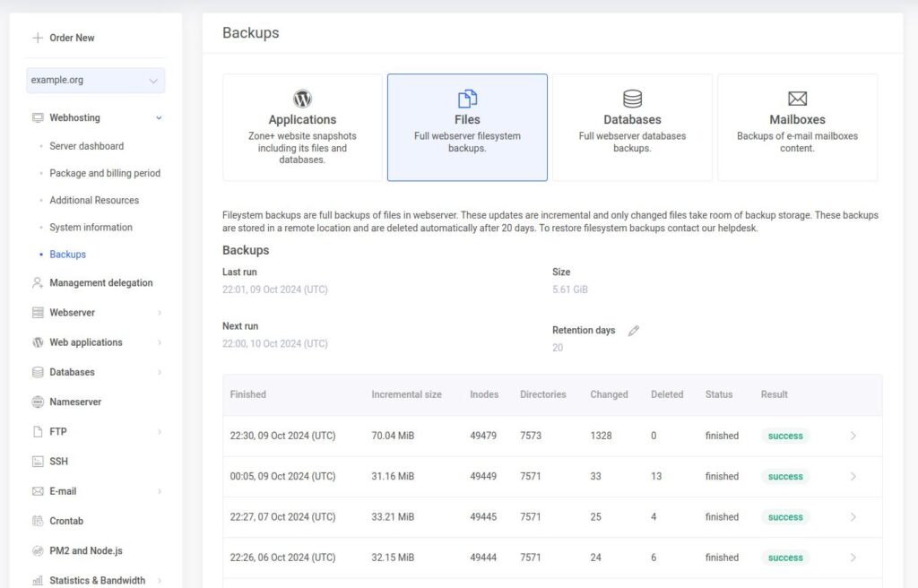
Task: Click the Nameserver DNS icon in sidebar
Action: point(38,402)
